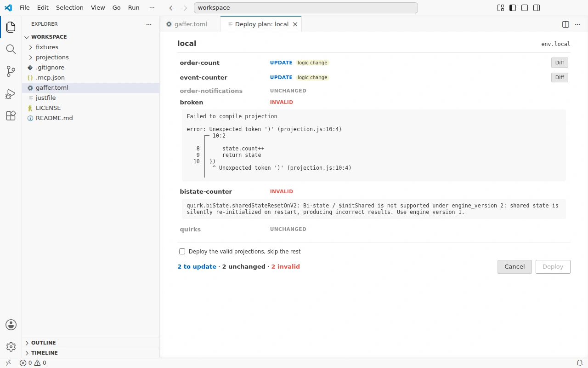Open the Go menu
The height and width of the screenshot is (368, 588).
(117, 8)
